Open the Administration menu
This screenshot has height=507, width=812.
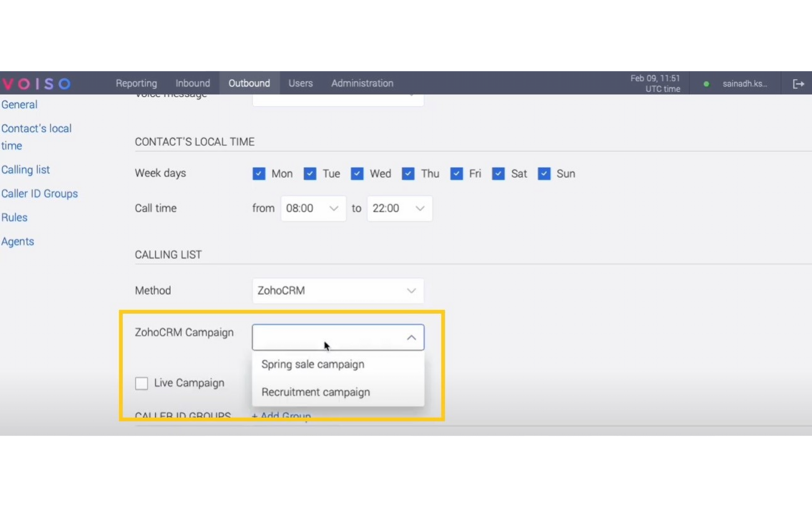tap(362, 83)
